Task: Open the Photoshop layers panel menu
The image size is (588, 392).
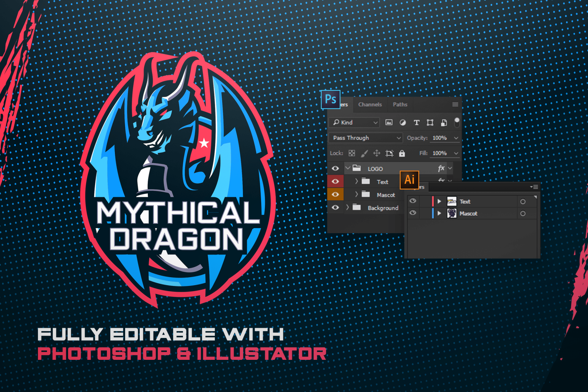Action: pyautogui.click(x=455, y=105)
